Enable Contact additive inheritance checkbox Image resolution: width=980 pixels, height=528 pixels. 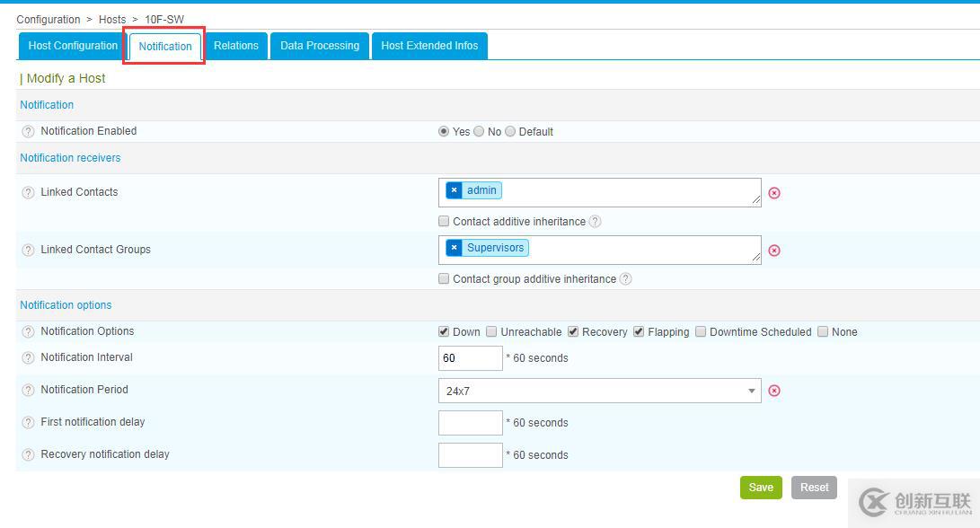coord(444,221)
